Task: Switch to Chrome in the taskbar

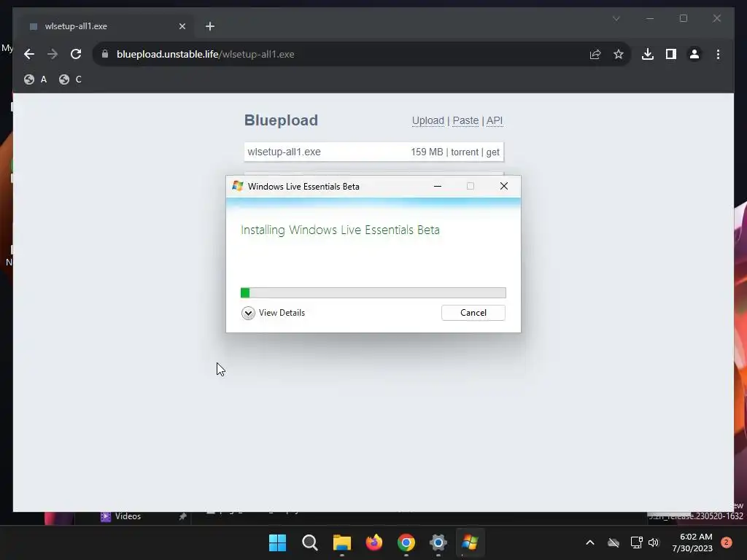Action: pyautogui.click(x=406, y=542)
